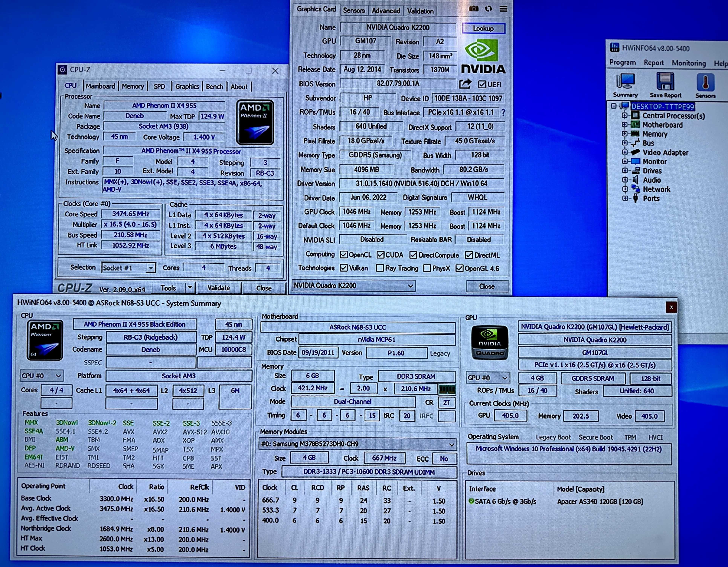Open Tools dropdown arrow in CPU-Z
Screen dimensions: 728x567
click(190, 287)
